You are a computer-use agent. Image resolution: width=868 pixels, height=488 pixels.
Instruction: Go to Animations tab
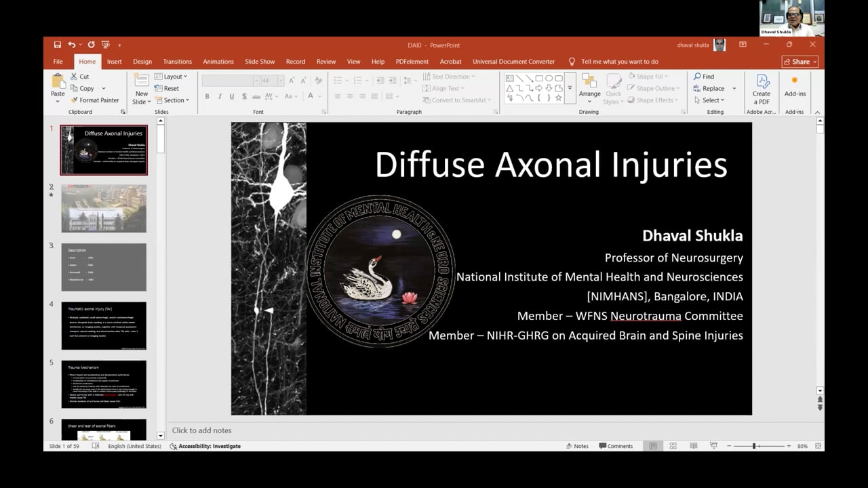(x=218, y=62)
